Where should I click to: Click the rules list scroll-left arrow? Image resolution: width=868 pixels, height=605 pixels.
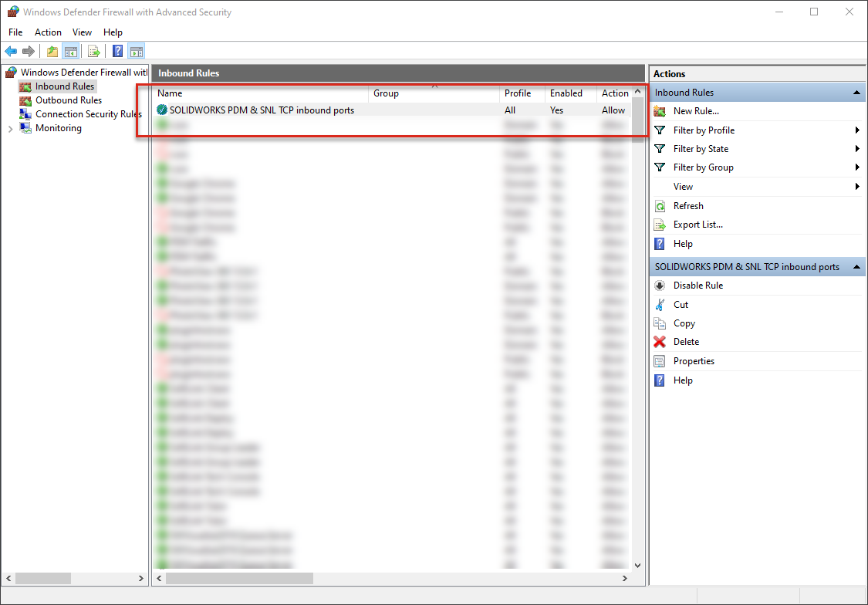tap(160, 579)
